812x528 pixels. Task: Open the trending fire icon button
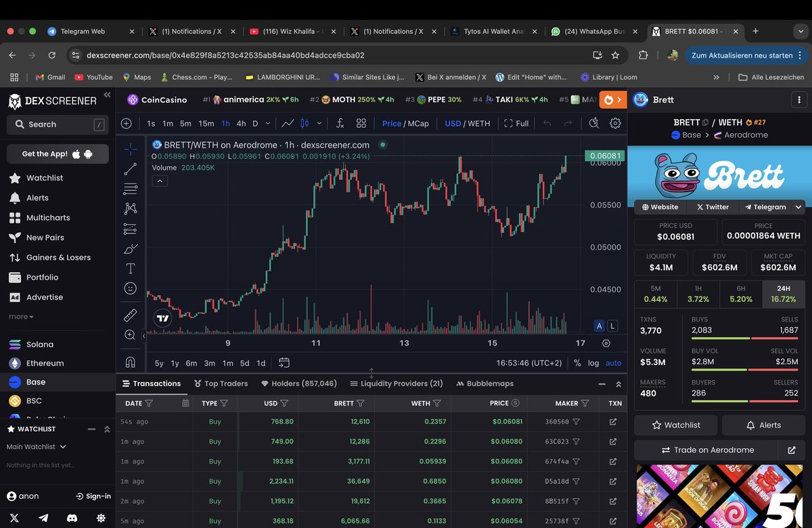coord(613,100)
